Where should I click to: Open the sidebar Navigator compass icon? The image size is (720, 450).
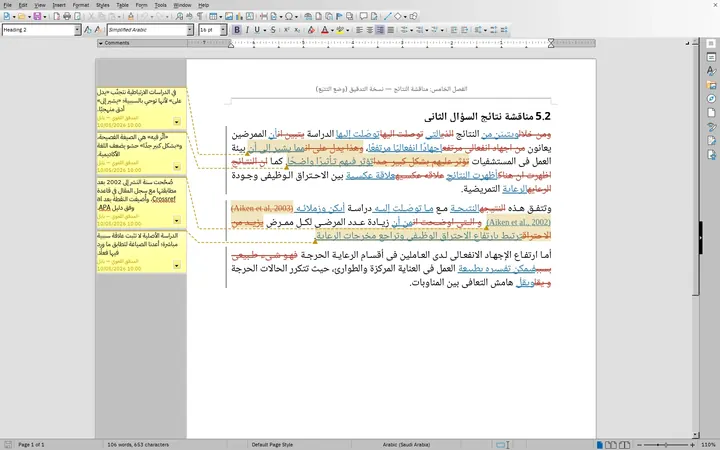(711, 99)
